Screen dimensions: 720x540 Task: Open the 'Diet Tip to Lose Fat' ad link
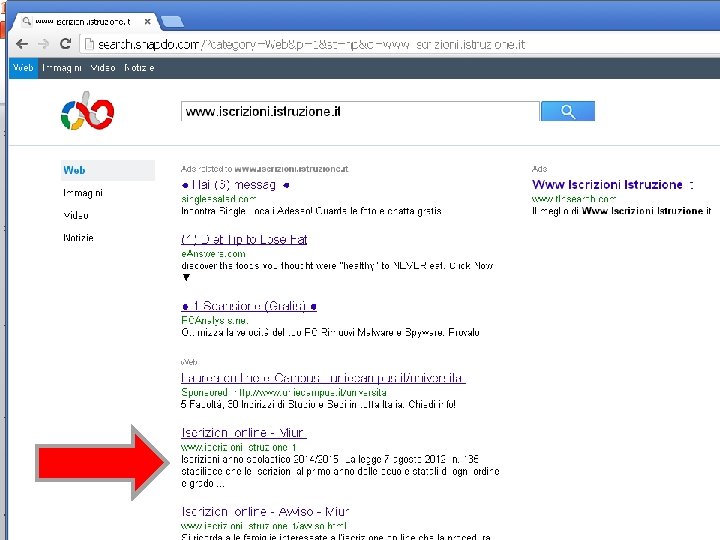(244, 239)
